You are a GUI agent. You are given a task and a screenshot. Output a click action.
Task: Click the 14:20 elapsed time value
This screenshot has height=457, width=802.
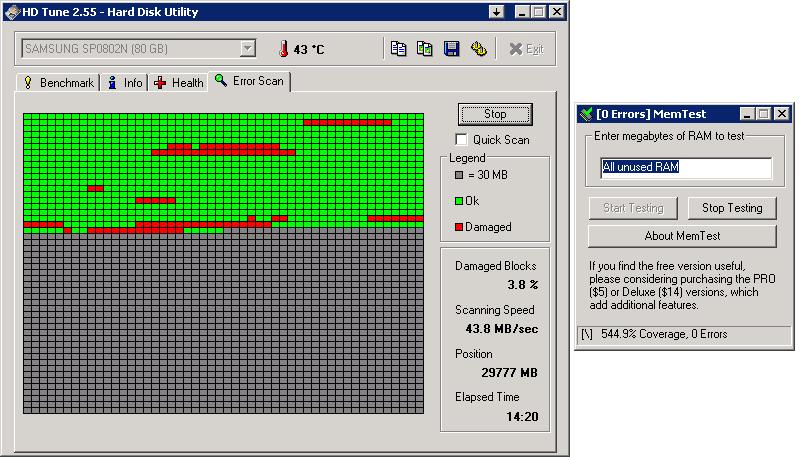point(522,417)
